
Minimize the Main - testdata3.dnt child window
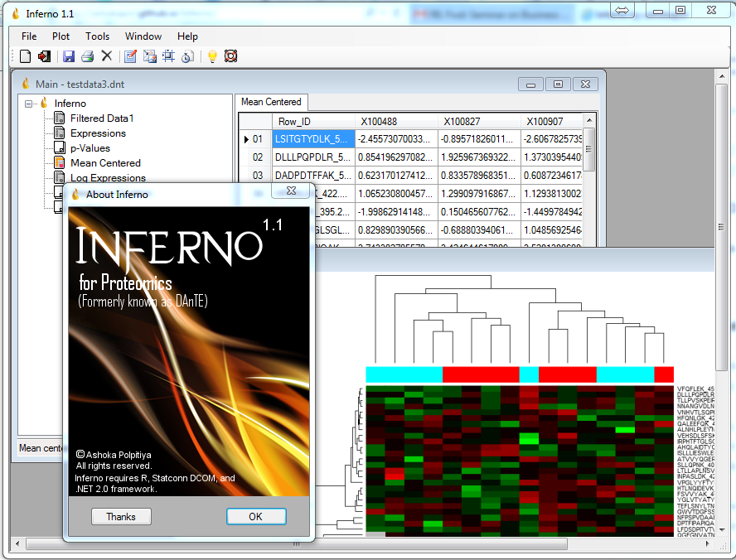(x=531, y=84)
